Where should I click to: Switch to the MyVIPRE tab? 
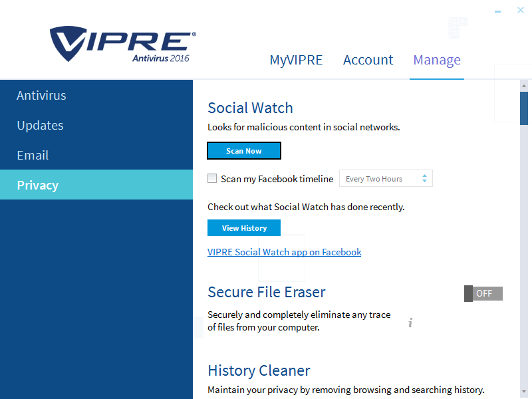click(x=296, y=60)
